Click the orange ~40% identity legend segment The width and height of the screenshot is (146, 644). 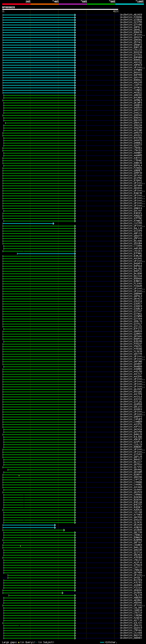pyautogui.click(x=45, y=4)
